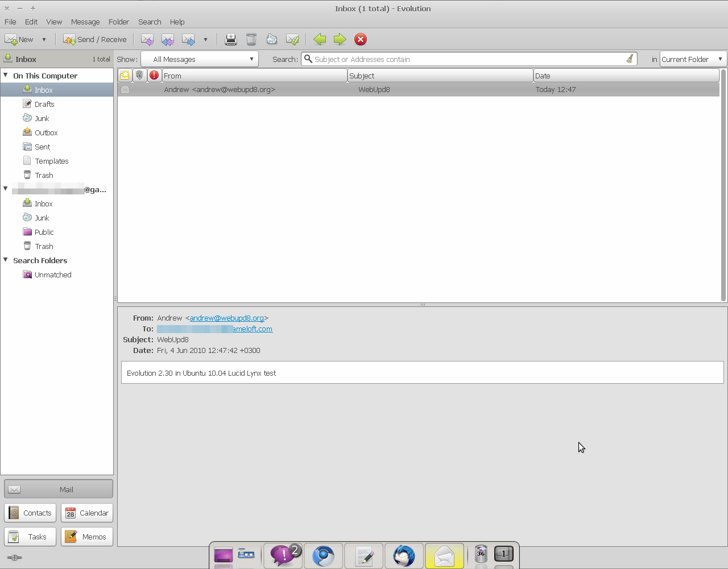The height and width of the screenshot is (569, 728).
Task: Mark message as Not Junk icon
Action: point(292,39)
